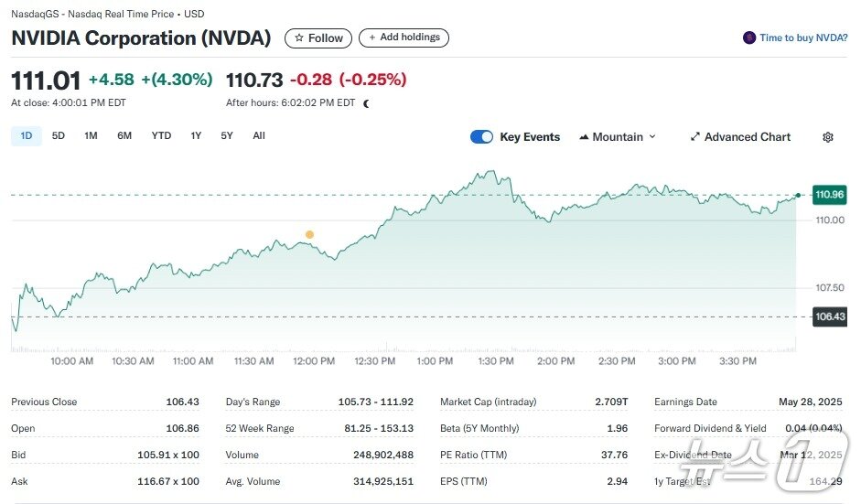Click the +4.58 price change figure
The image size is (861, 504).
[112, 80]
